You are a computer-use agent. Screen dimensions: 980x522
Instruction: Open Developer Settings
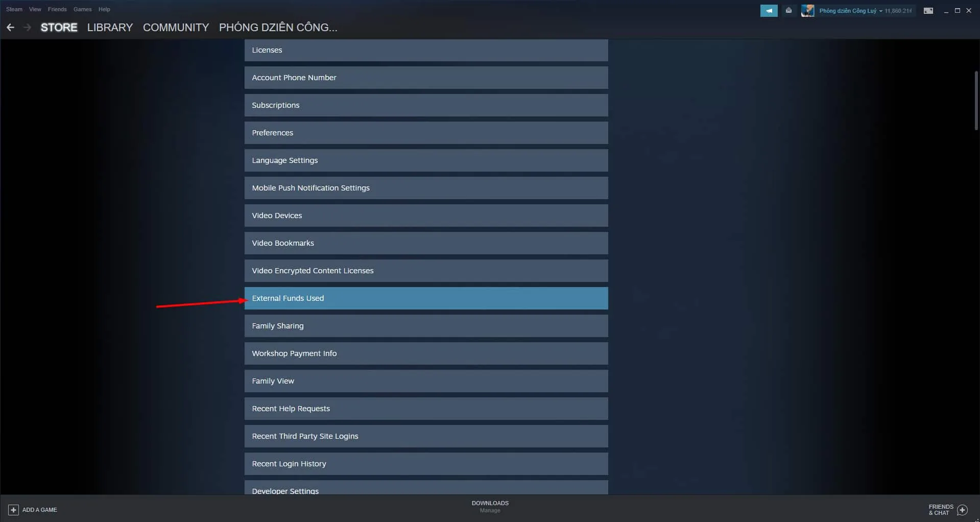426,487
